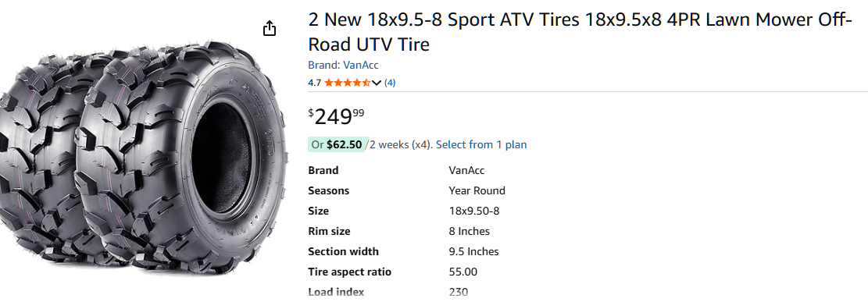This screenshot has height=302, width=868.
Task: Click the 18x9.50-8 size value
Action: [x=474, y=211]
